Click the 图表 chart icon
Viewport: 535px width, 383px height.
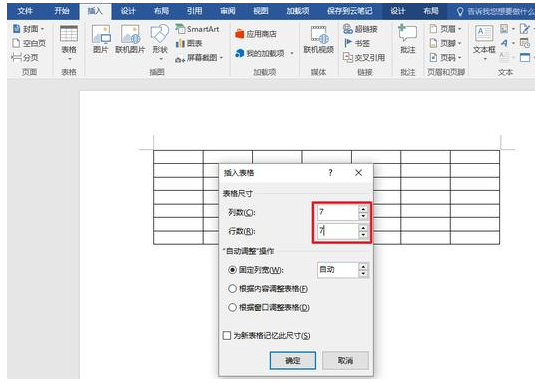tap(180, 43)
